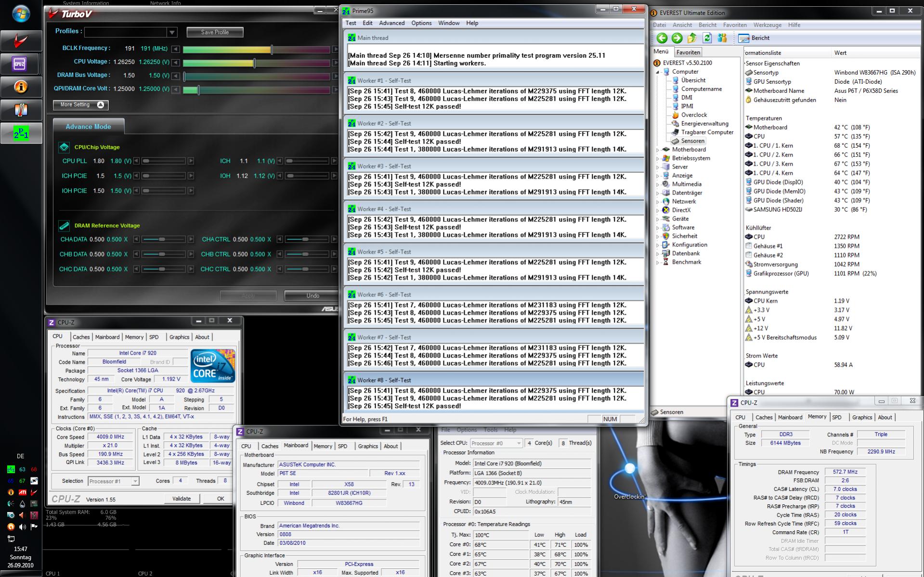Click the Undo button in TurboV
Viewport: 924px width, 577px height.
tap(312, 295)
